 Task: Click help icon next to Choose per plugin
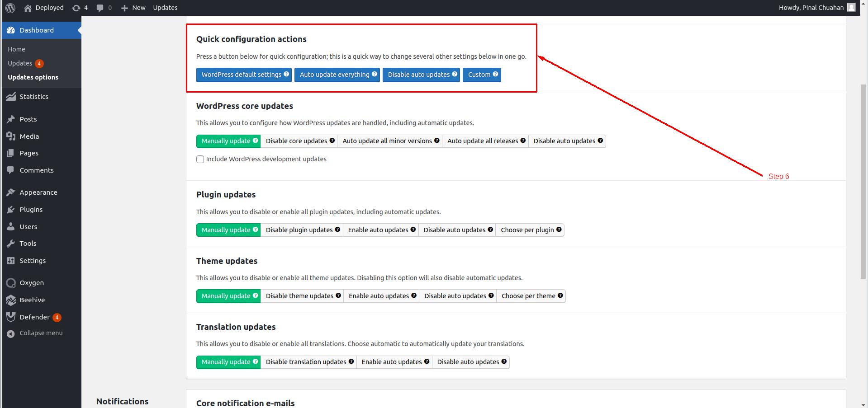tap(559, 230)
